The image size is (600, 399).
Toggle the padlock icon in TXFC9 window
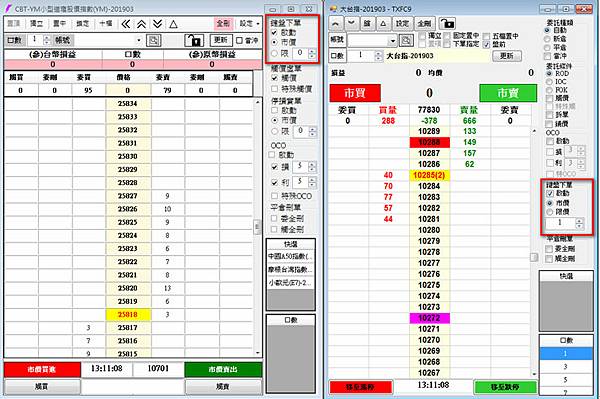click(447, 24)
